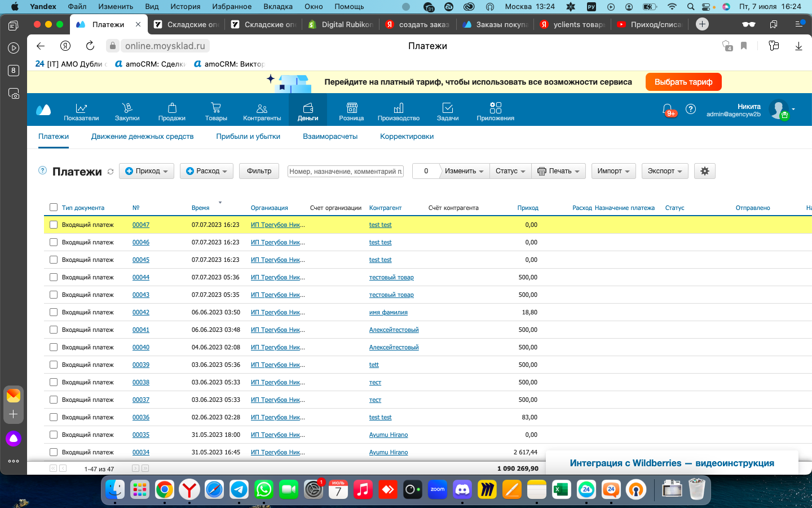Open a new browser tab
Screen dimensions: 812x508
tap(702, 24)
